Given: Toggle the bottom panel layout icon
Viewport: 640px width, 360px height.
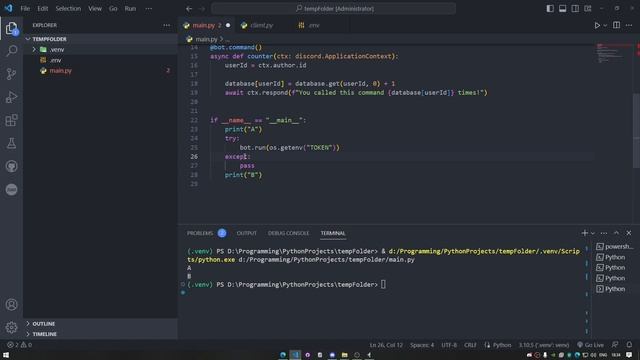Looking at the screenshot, I should tap(562, 9).
